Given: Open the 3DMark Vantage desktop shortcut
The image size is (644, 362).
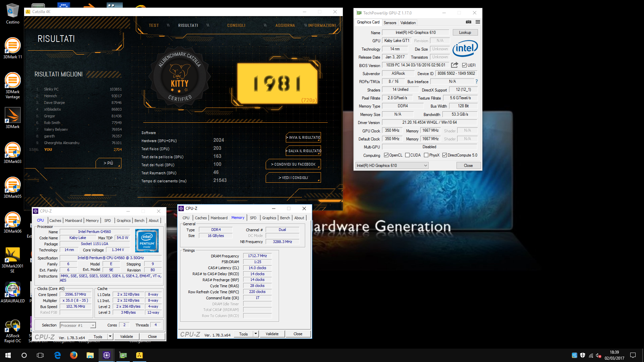Looking at the screenshot, I should (x=12, y=85).
